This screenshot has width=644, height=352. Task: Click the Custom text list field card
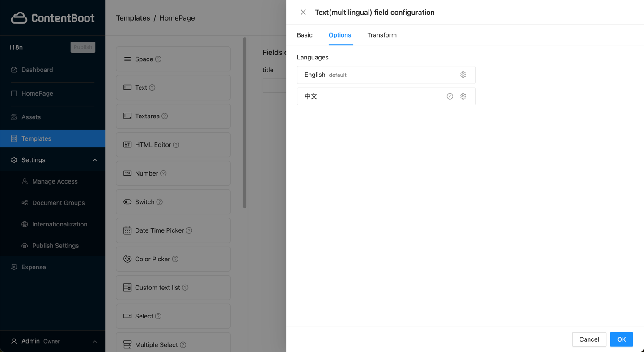(x=173, y=288)
